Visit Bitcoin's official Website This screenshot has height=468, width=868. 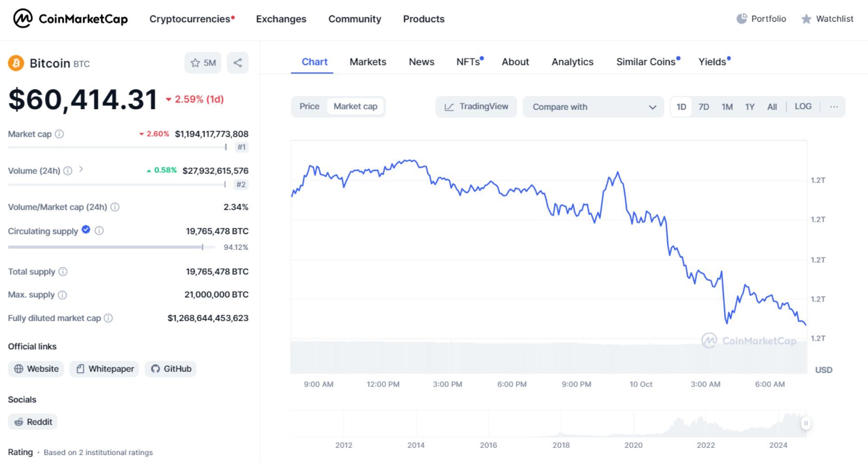click(36, 369)
